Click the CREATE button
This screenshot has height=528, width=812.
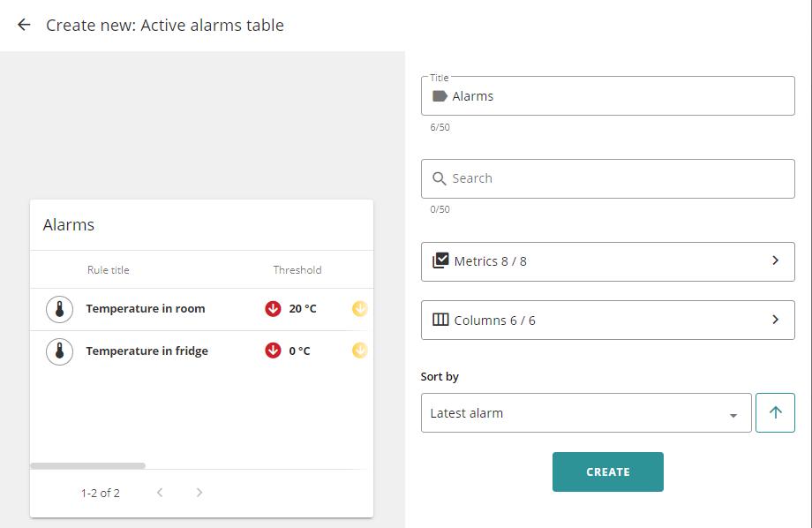tap(608, 472)
